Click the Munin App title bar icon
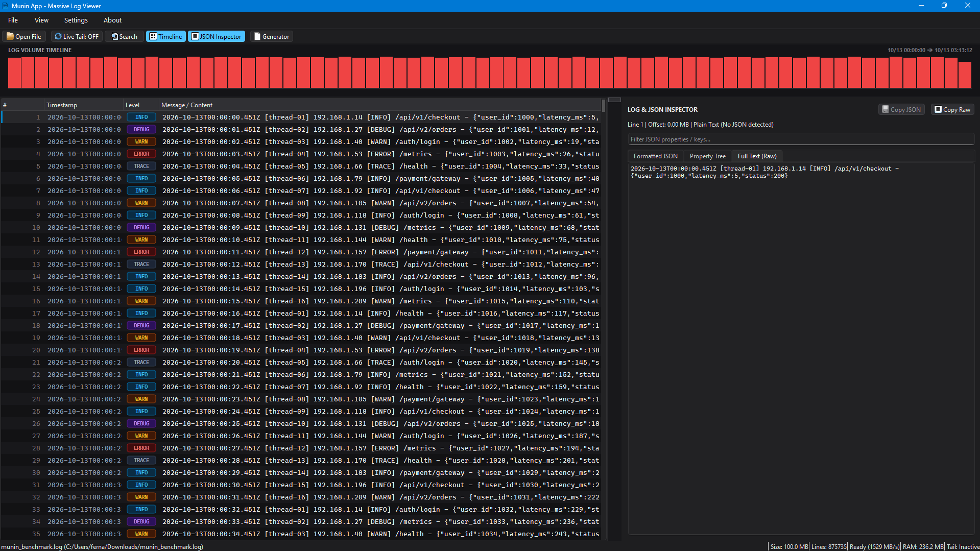This screenshot has width=980, height=551. click(x=5, y=6)
